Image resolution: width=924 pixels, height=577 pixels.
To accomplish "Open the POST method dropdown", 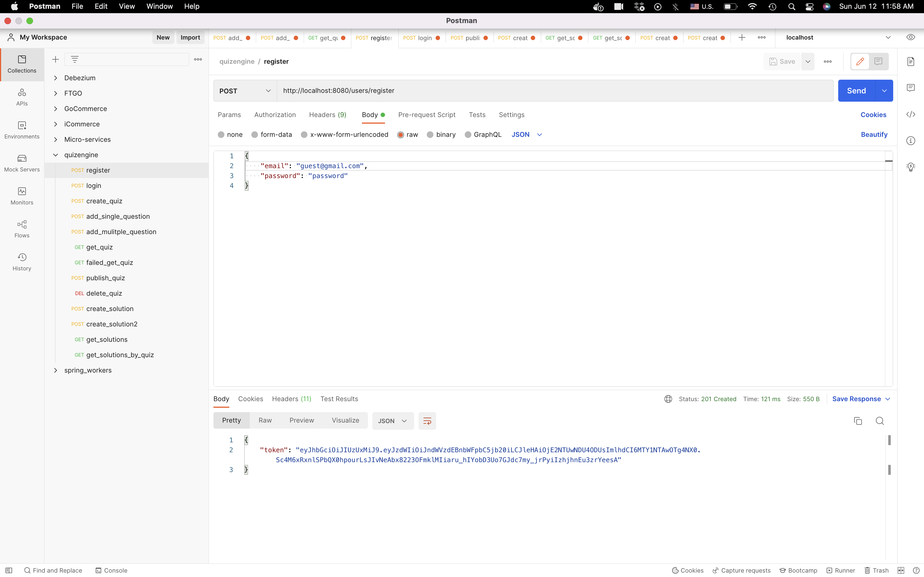I will [245, 91].
